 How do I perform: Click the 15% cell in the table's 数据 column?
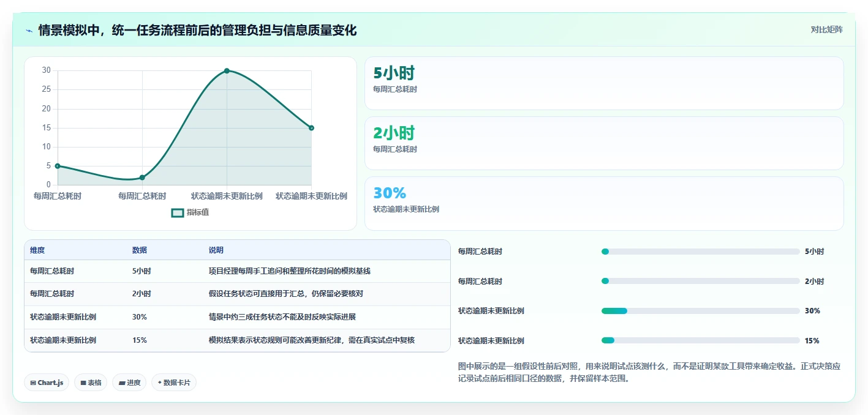point(140,340)
